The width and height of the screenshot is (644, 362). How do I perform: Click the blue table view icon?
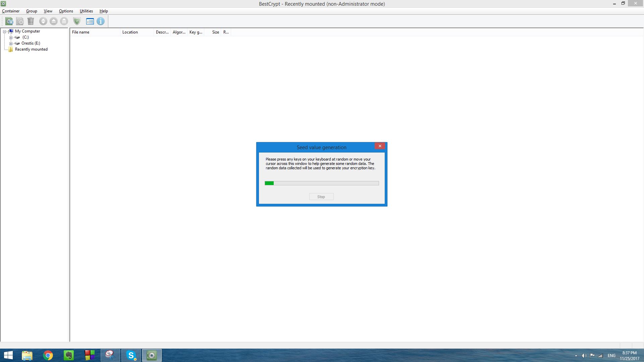click(x=90, y=21)
